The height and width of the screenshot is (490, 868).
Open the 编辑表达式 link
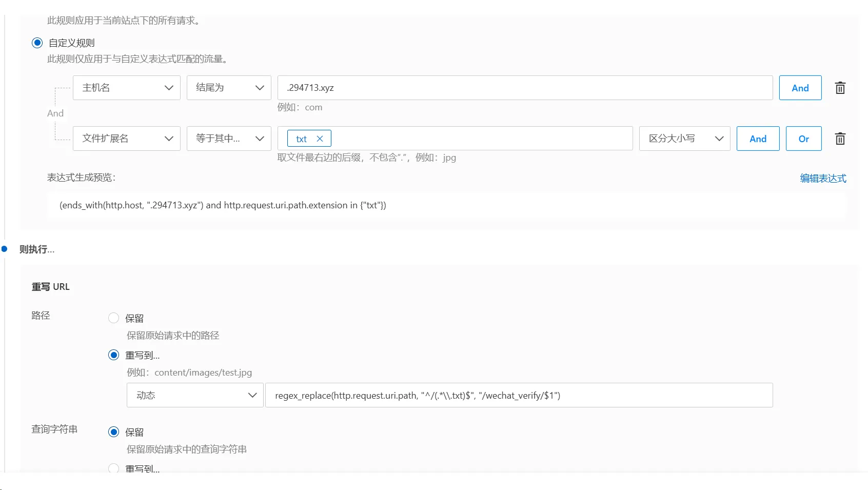click(x=823, y=178)
